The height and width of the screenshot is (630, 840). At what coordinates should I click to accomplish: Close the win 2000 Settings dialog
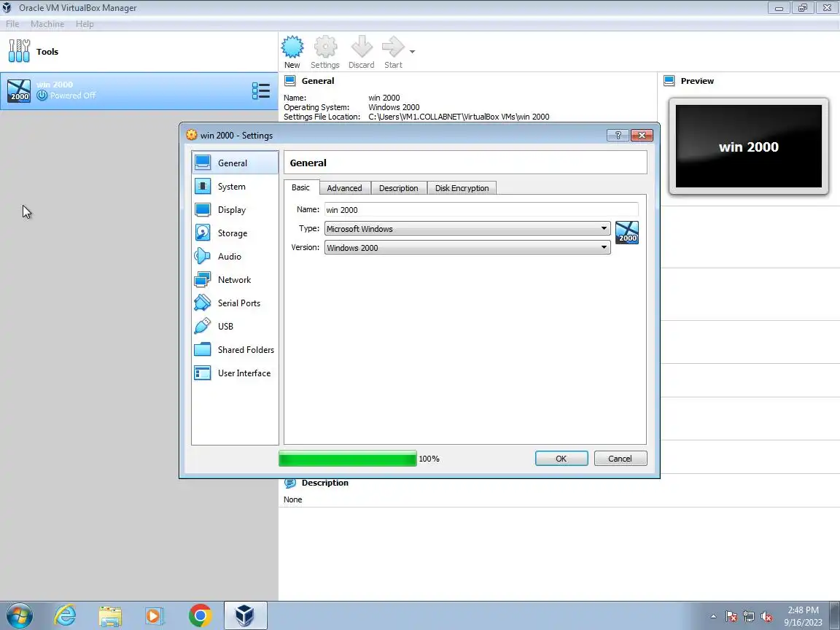point(642,135)
